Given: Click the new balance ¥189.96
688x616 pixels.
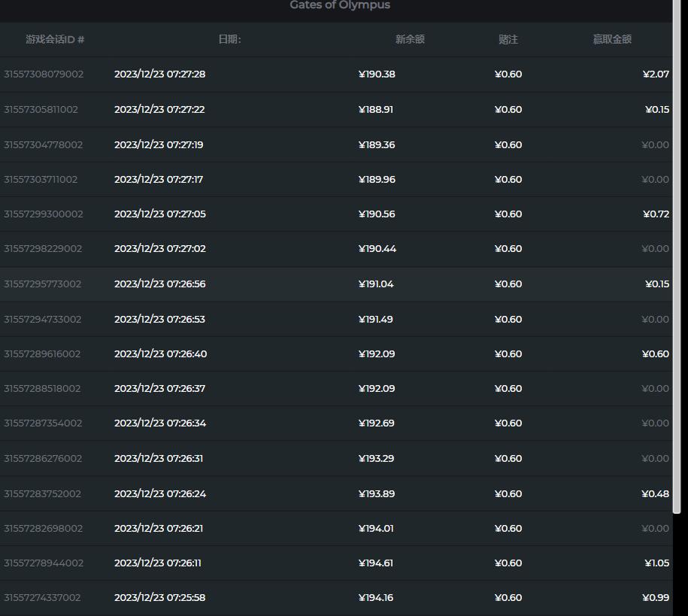Looking at the screenshot, I should click(x=377, y=180).
